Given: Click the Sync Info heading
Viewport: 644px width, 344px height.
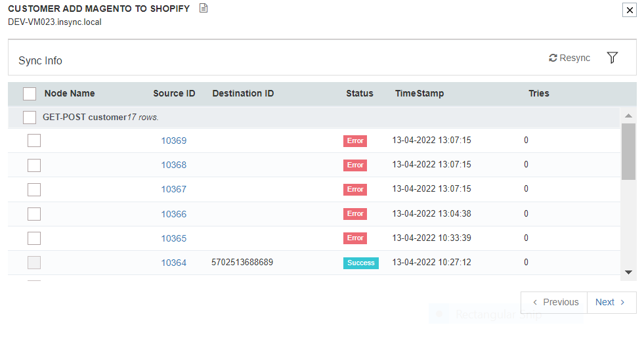Looking at the screenshot, I should coord(40,61).
